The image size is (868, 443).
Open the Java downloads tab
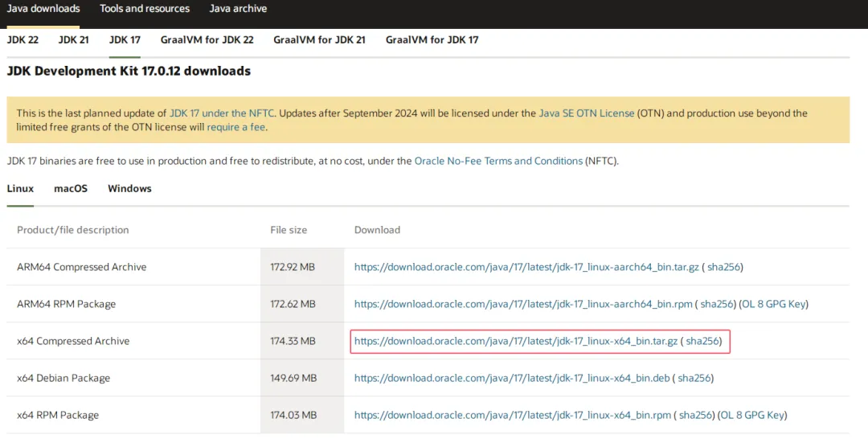click(x=43, y=9)
